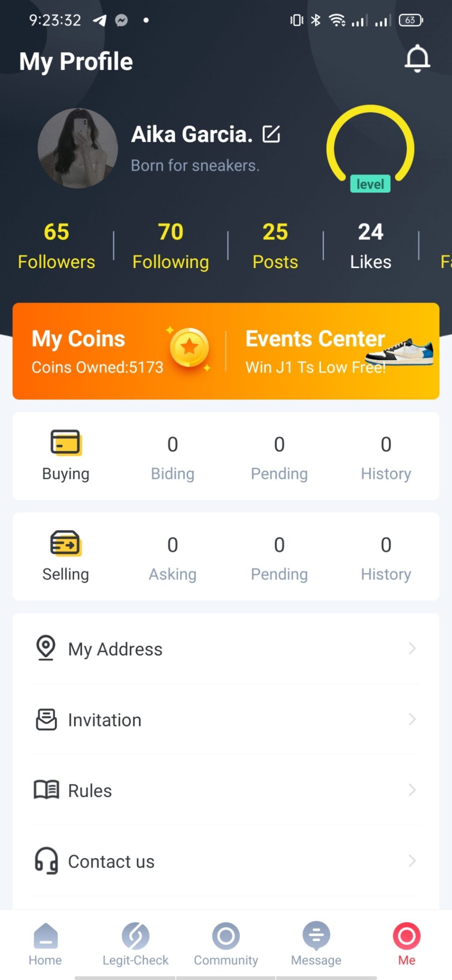Switch to the Legit-Check tab
Image resolution: width=452 pixels, height=980 pixels.
(136, 943)
